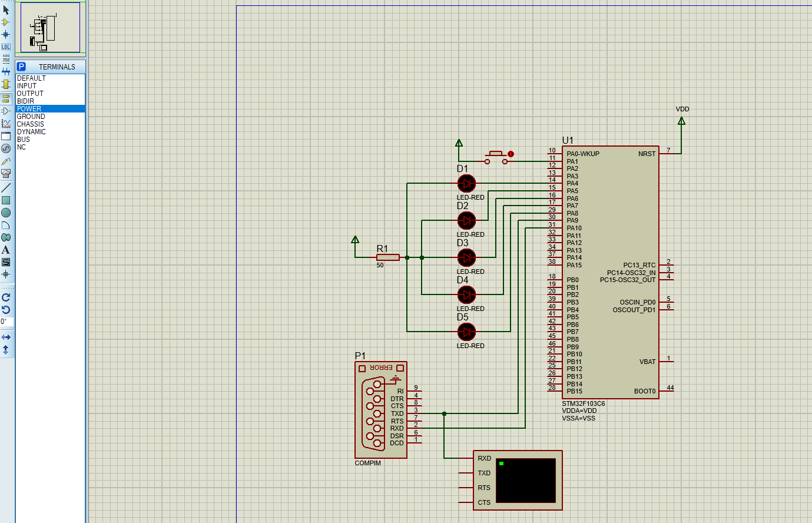Select POWER in terminals list

(51, 108)
